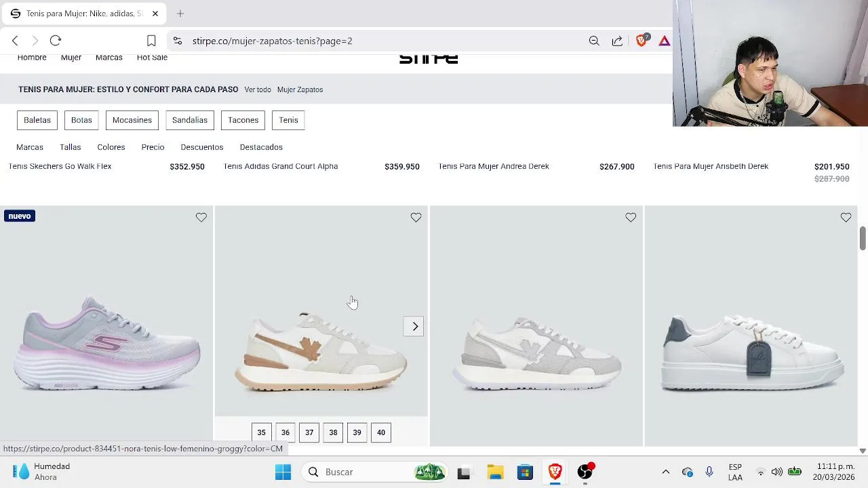Reload the current page

pyautogui.click(x=56, y=41)
